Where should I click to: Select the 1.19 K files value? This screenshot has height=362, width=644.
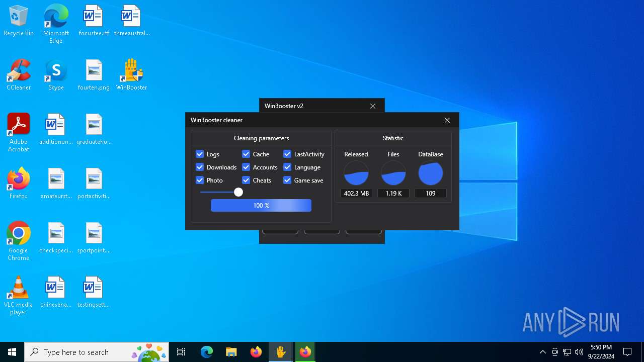click(x=393, y=193)
